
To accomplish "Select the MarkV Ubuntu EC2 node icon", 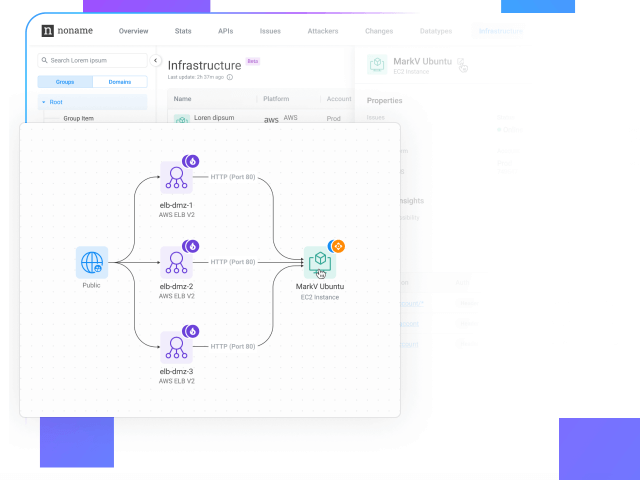I will pyautogui.click(x=320, y=262).
